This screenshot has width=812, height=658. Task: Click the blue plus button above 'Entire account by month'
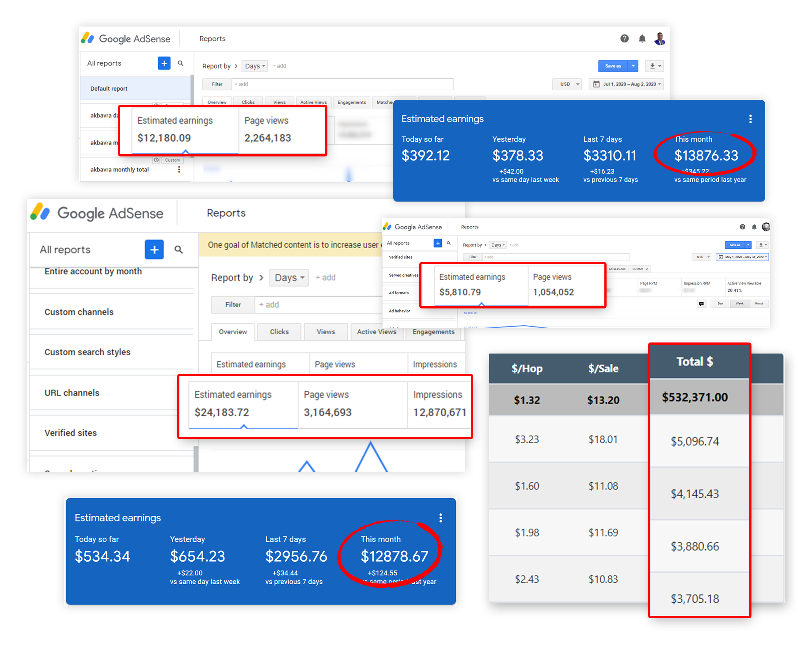pos(154,250)
